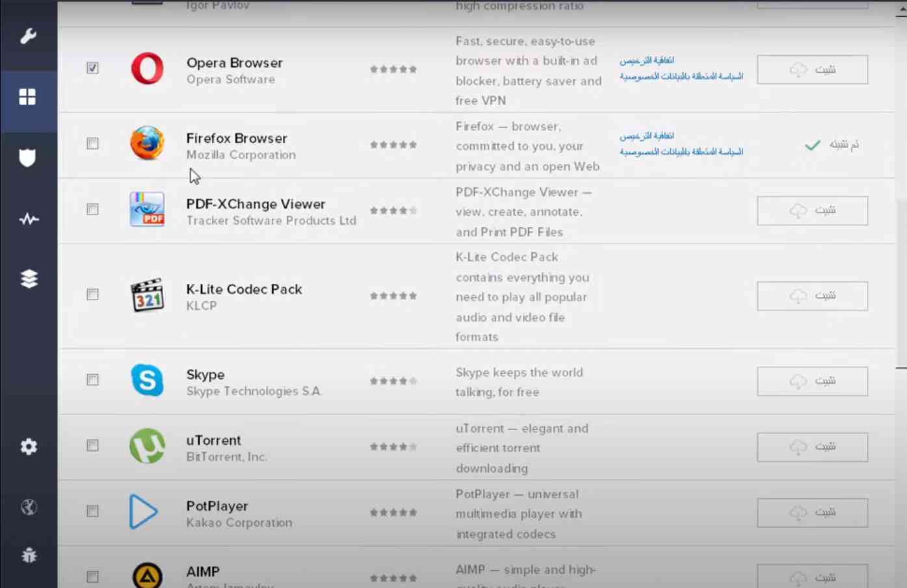Click the globe sidebar icon

pyautogui.click(x=29, y=507)
